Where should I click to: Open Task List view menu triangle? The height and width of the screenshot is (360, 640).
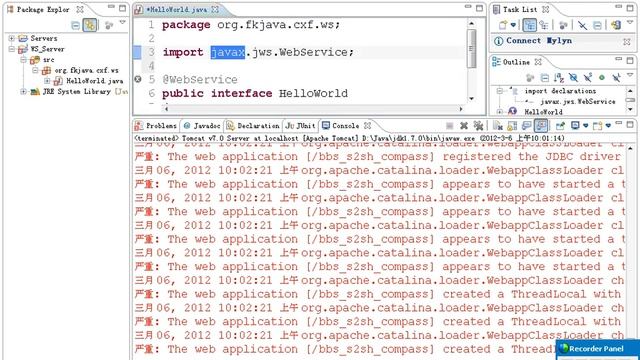[x=630, y=23]
